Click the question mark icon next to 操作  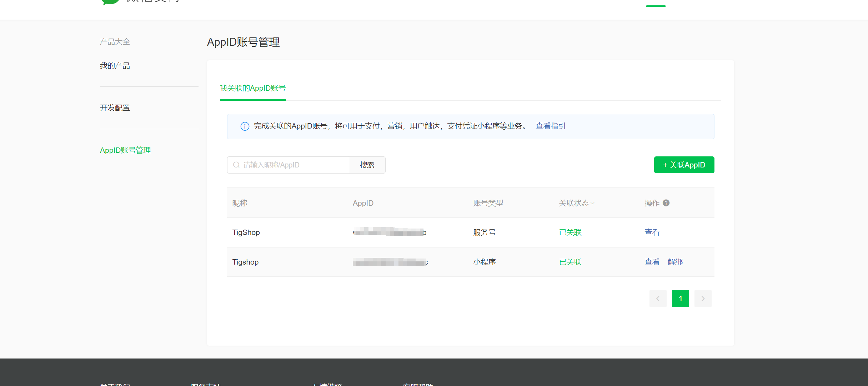point(666,203)
